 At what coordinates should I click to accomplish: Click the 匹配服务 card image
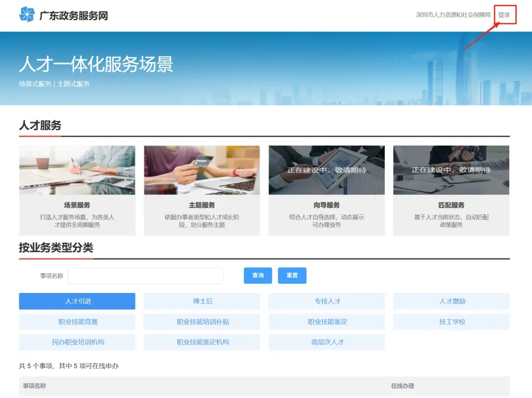pos(451,170)
